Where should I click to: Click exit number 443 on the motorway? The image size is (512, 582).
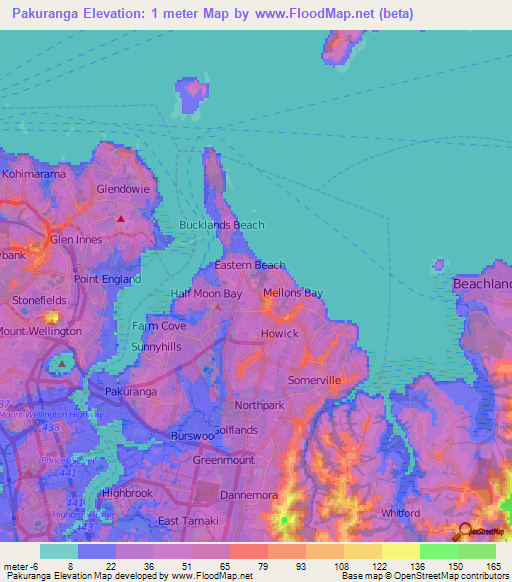click(85, 527)
